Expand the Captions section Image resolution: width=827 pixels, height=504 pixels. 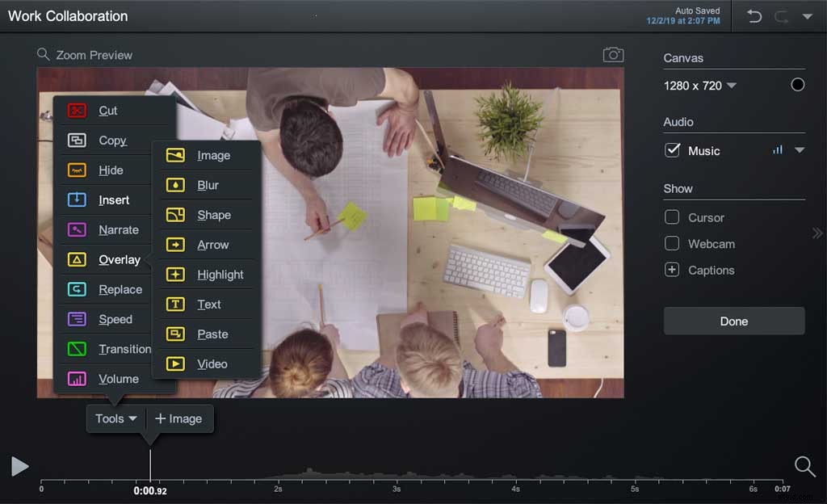(671, 270)
